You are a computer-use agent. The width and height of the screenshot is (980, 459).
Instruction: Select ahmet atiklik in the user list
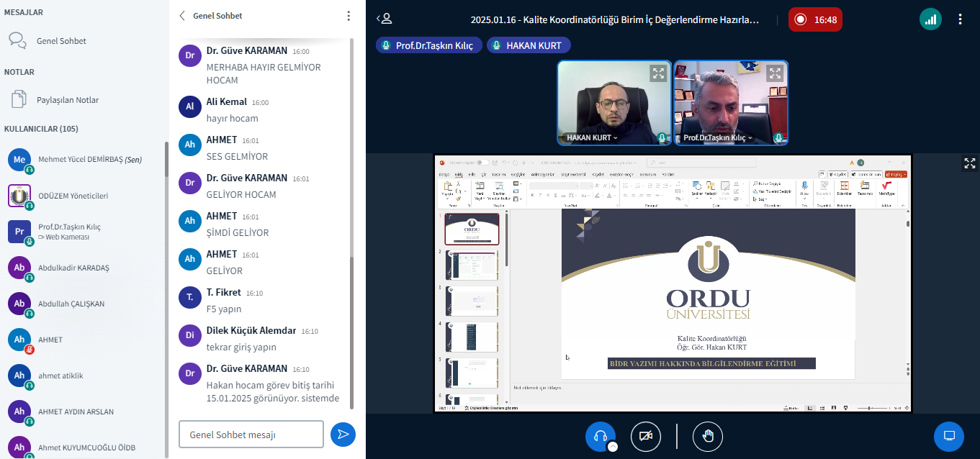point(84,376)
